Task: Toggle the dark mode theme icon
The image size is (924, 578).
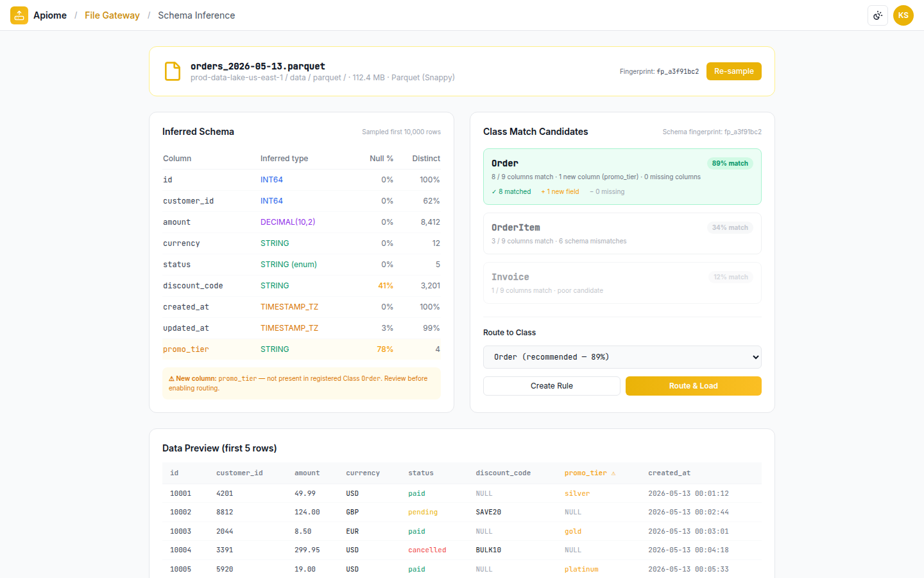Action: pos(878,15)
